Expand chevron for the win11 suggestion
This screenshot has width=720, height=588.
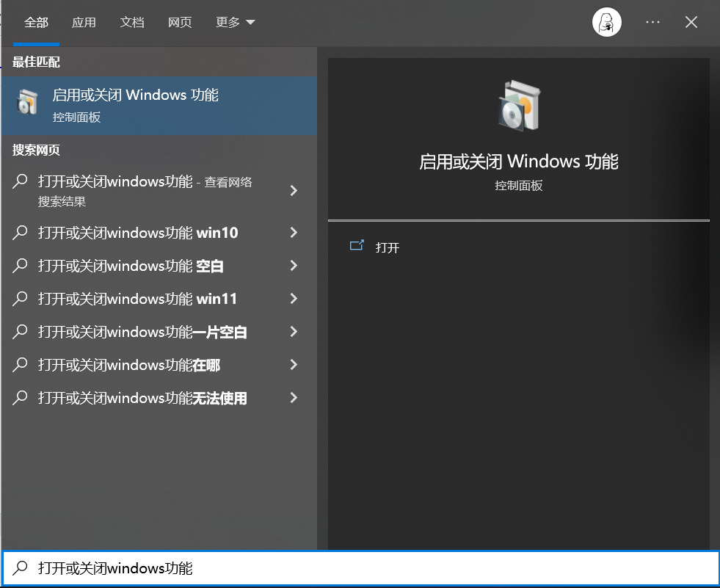pos(294,299)
